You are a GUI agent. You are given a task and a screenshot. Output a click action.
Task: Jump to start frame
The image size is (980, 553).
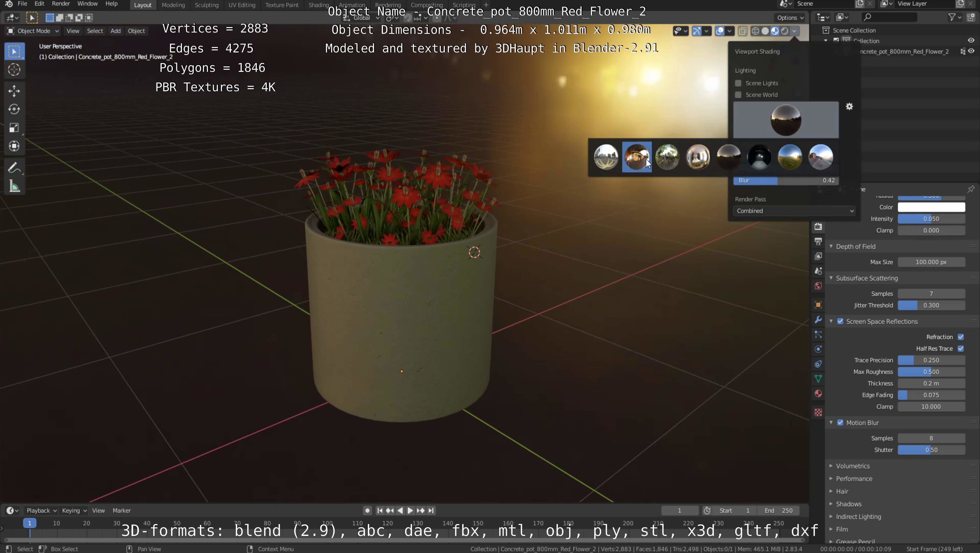(x=380, y=511)
